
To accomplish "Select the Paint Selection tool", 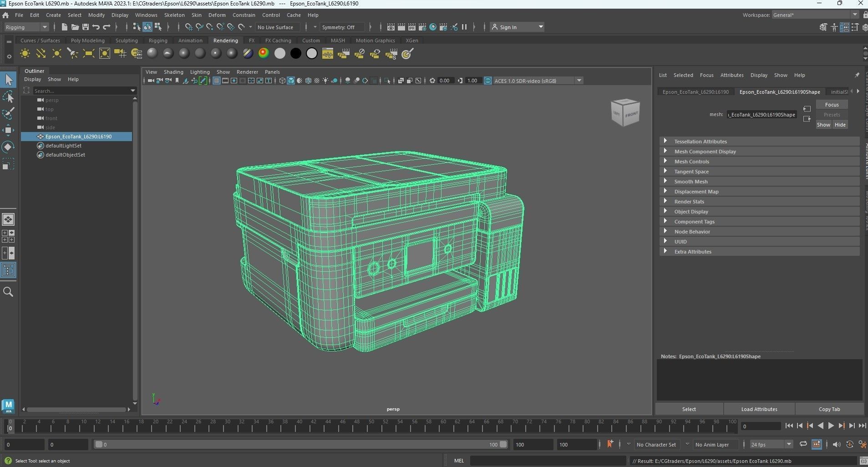I will (x=8, y=113).
